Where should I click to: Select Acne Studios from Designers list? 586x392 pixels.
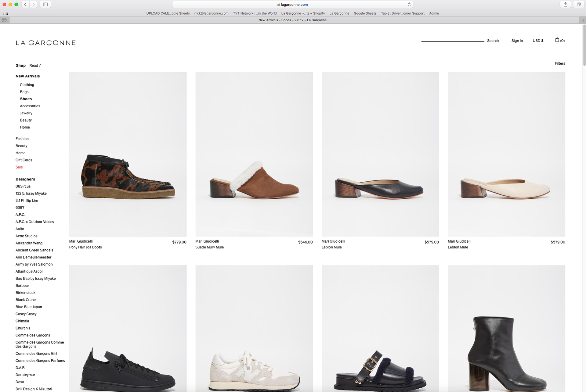pyautogui.click(x=26, y=236)
